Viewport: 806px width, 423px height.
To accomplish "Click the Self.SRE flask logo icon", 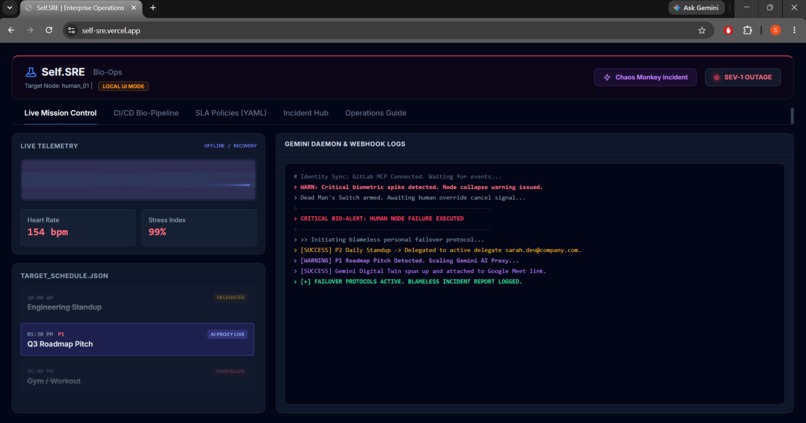I will pos(31,72).
